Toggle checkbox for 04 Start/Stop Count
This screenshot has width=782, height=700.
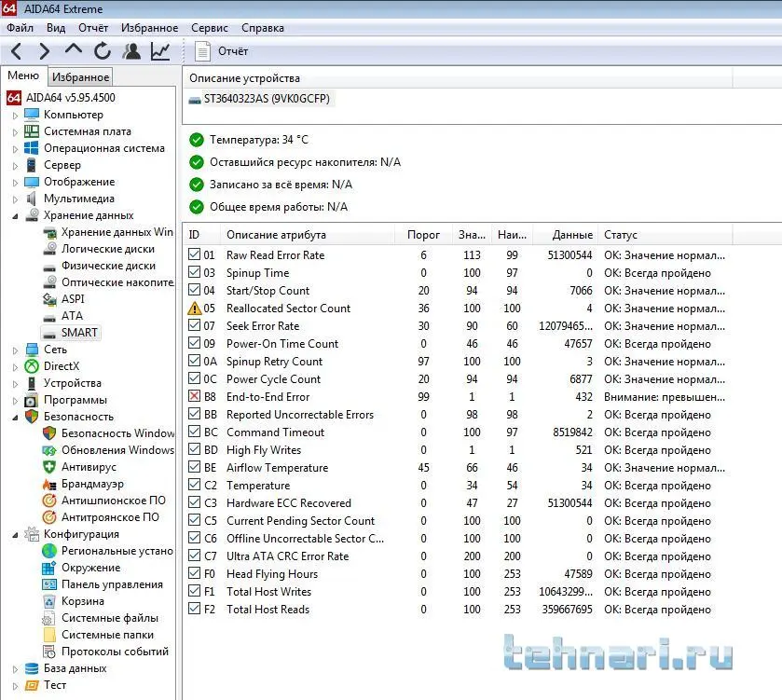tap(194, 290)
